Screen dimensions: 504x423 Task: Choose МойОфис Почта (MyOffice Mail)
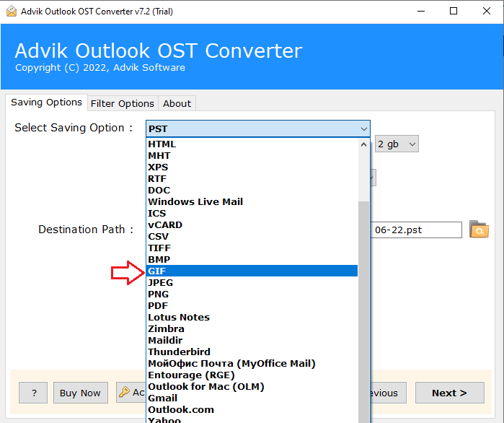tap(252, 364)
